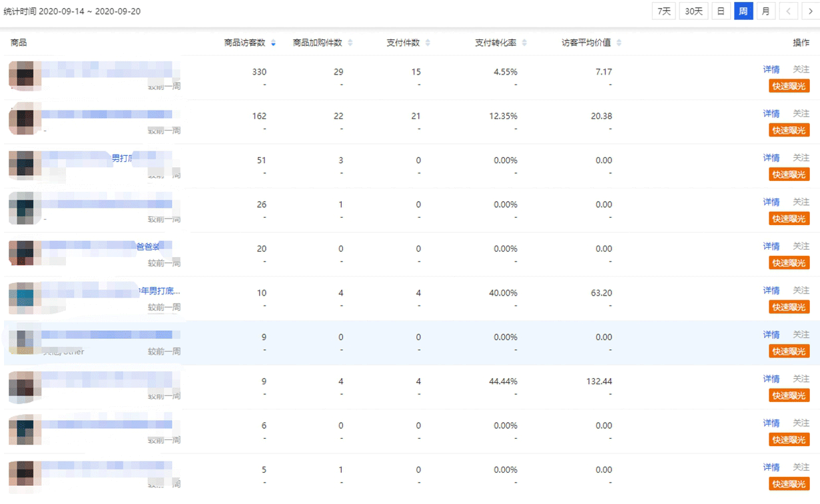The image size is (820, 504).
Task: Open 详情 for product with 330 visitors
Action: 771,69
